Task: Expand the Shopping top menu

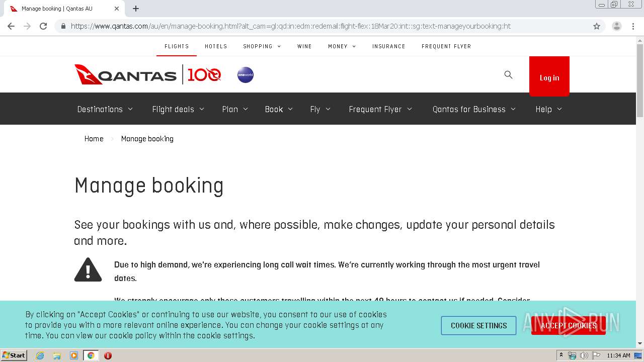Action: point(262,46)
